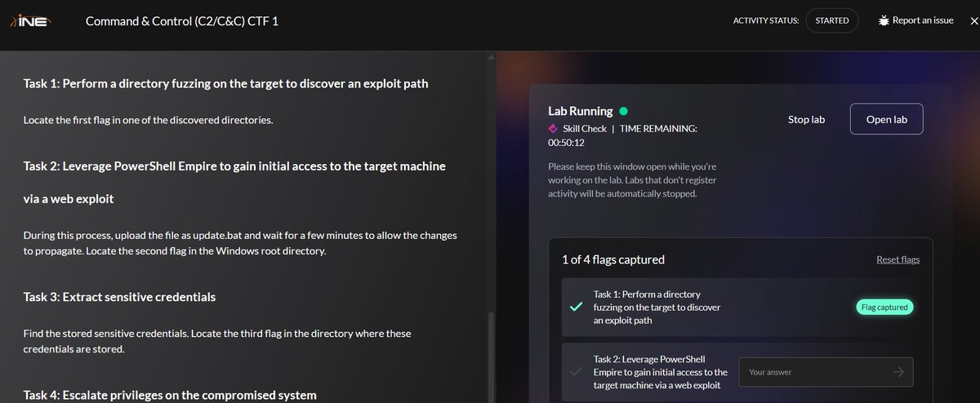980x403 pixels.
Task: Close the lab panel with the X icon
Action: tap(973, 20)
